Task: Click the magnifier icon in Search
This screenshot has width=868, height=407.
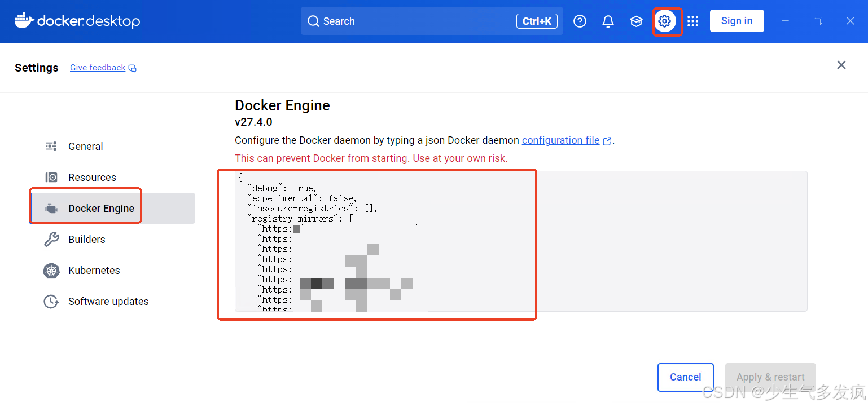Action: [313, 21]
